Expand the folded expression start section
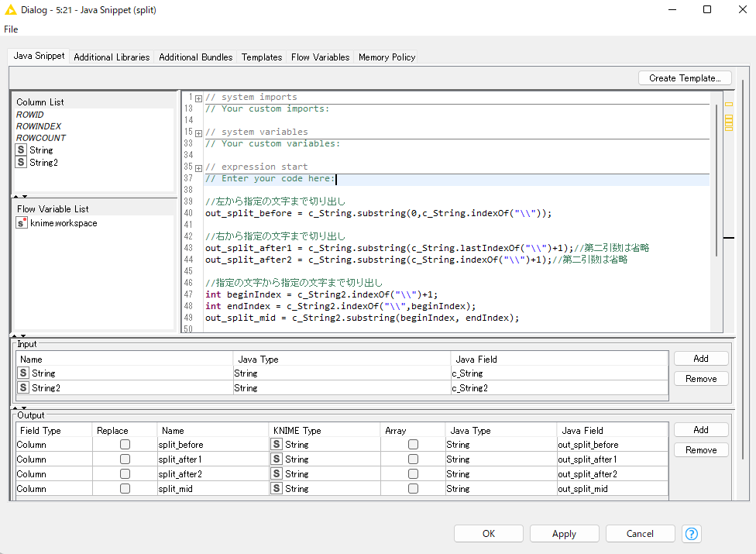Viewport: 756px width, 554px height. 199,167
